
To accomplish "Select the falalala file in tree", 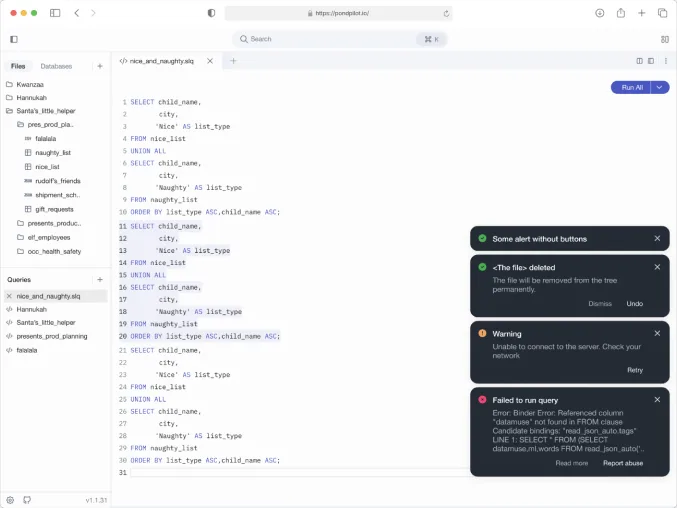I will point(46,139).
